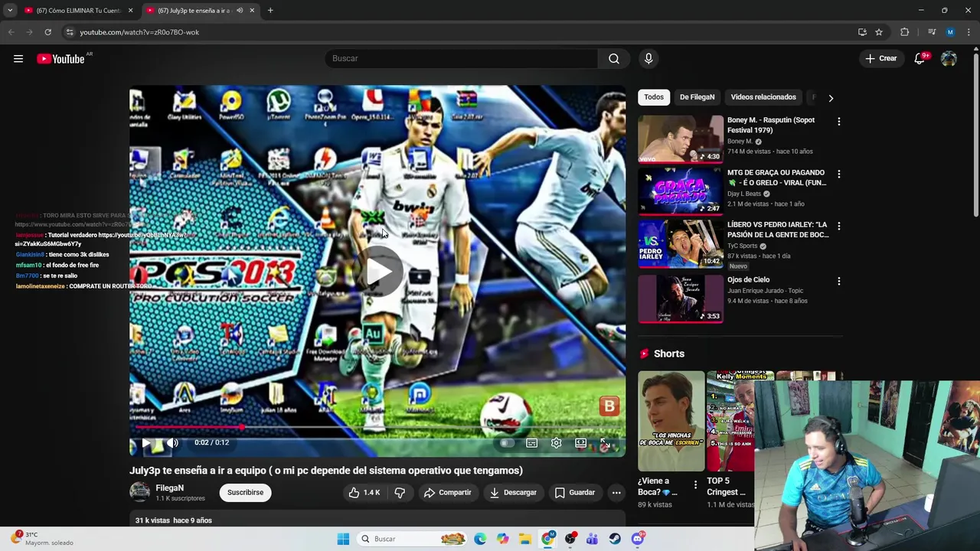Open OBS Studio from the taskbar
This screenshot has height=551, width=980.
click(x=570, y=539)
